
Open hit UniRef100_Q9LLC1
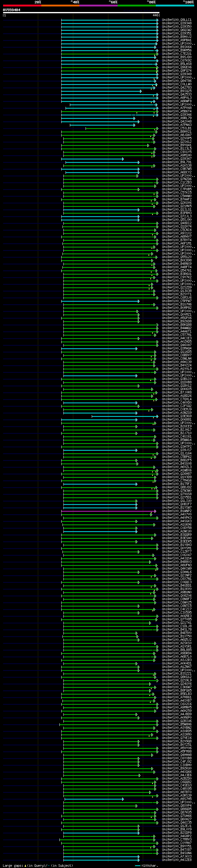(x=176, y=20)
